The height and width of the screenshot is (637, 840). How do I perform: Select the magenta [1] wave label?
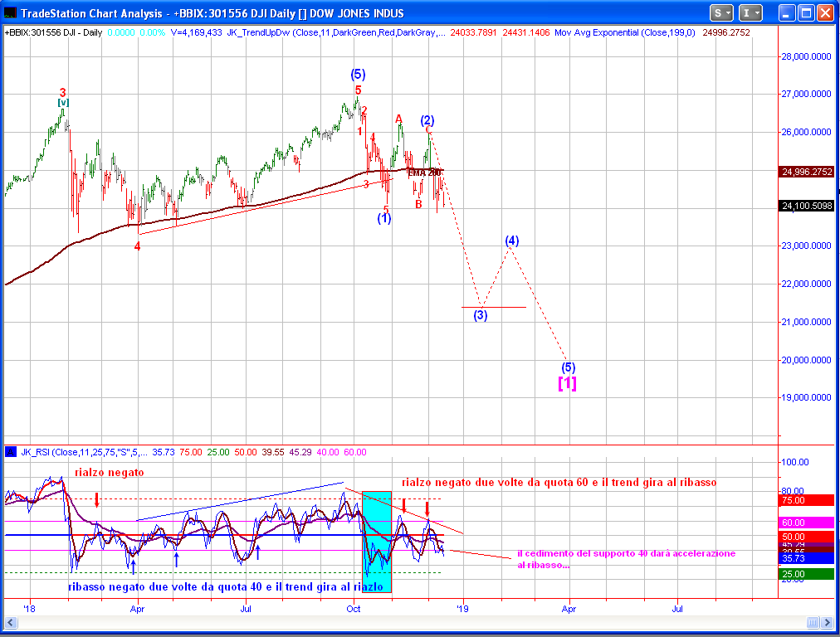(x=567, y=382)
